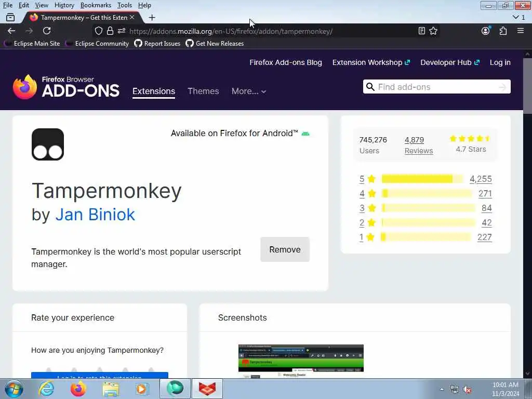Viewport: 532px width, 399px height.
Task: Select the Extensions navigation tab
Action: tap(154, 91)
